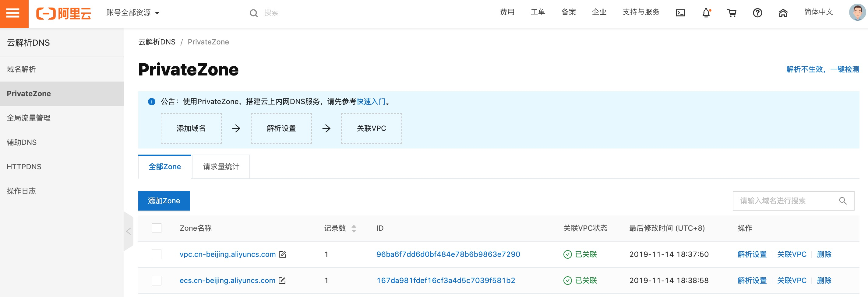Screen dimensions: 868x297
Task: Select PrivateZone in the sidebar
Action: pyautogui.click(x=62, y=94)
